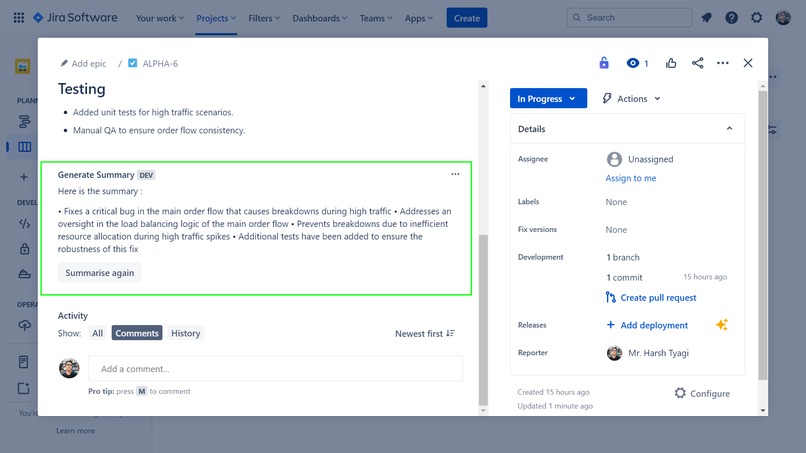
Task: Open the code icon in the sidebar
Action: pyautogui.click(x=24, y=224)
